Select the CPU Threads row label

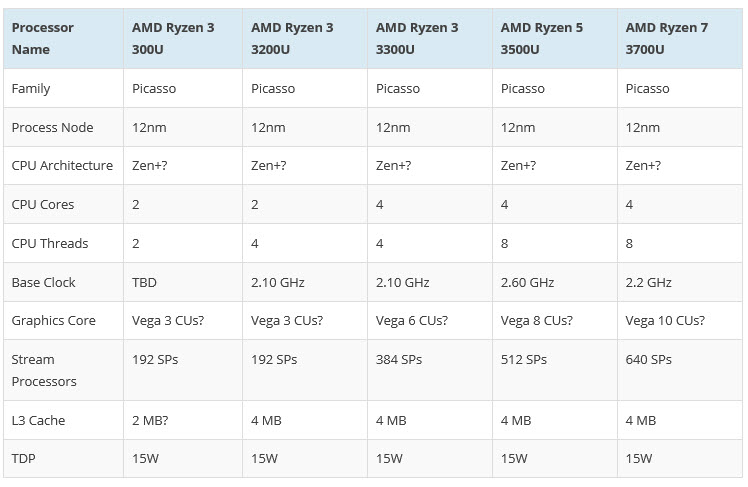coord(50,243)
